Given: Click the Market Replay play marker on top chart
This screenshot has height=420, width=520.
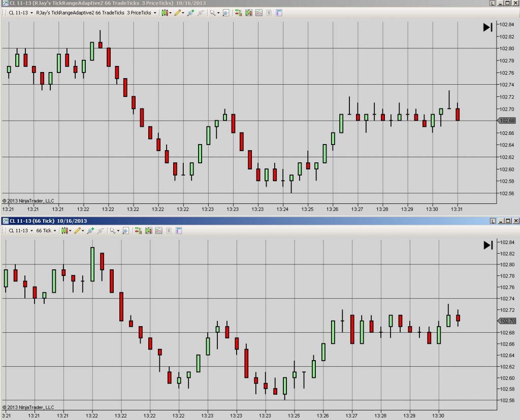Looking at the screenshot, I should [x=486, y=27].
